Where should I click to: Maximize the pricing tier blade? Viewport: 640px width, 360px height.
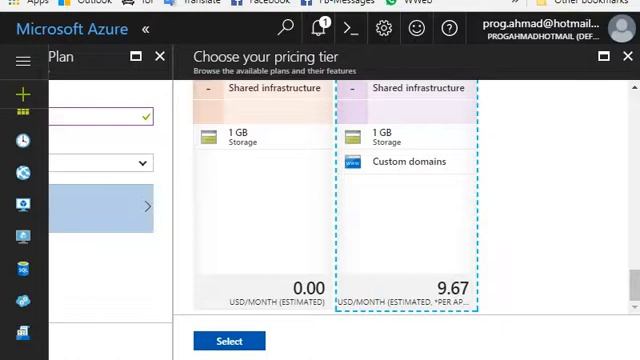tap(604, 56)
